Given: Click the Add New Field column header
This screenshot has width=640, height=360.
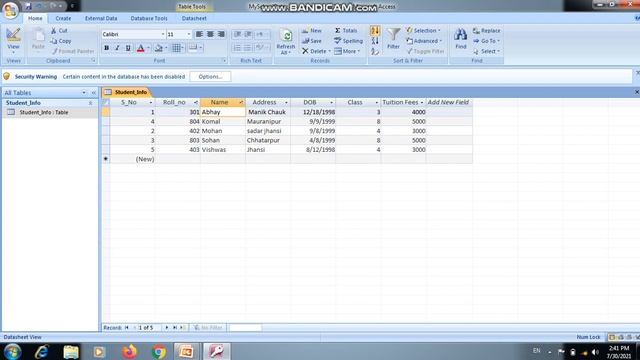Looking at the screenshot, I should pos(449,102).
